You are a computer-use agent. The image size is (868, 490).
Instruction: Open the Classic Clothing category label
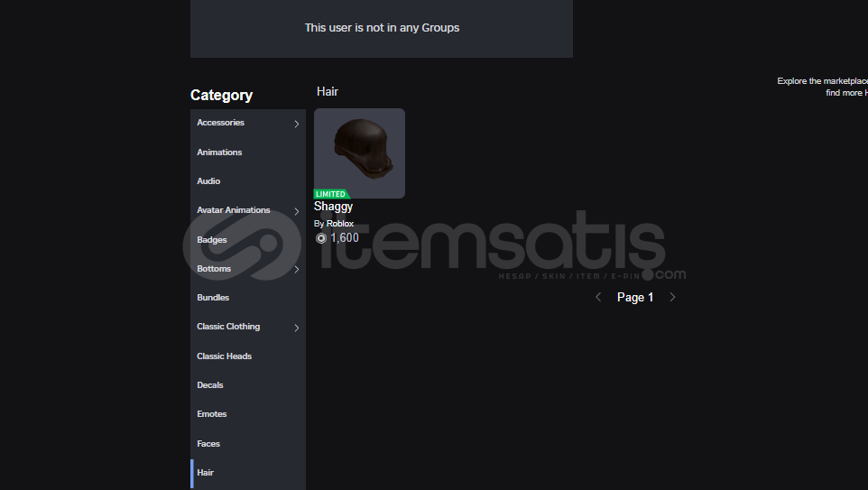(x=228, y=327)
